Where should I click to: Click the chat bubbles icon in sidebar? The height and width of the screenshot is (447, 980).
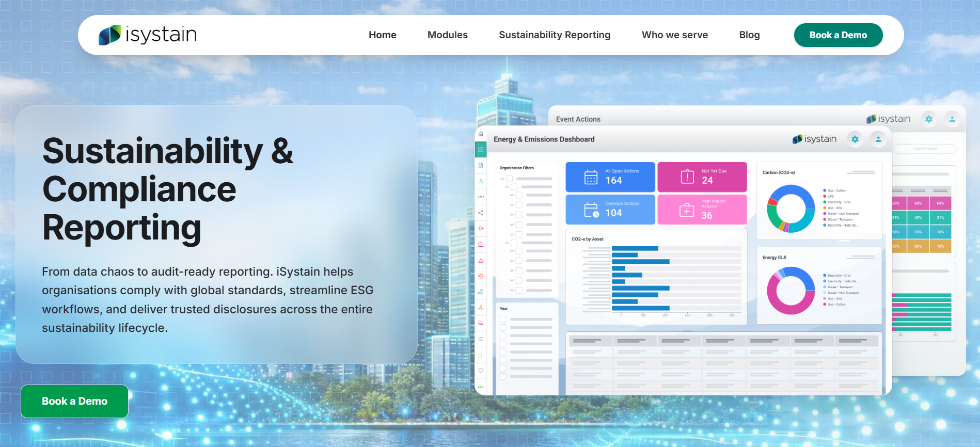[481, 323]
